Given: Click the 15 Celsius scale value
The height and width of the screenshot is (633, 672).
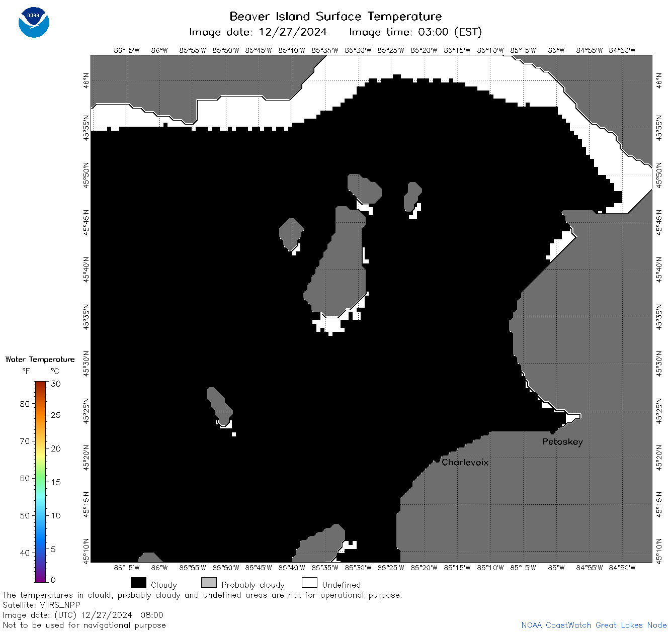Looking at the screenshot, I should click(x=56, y=482).
